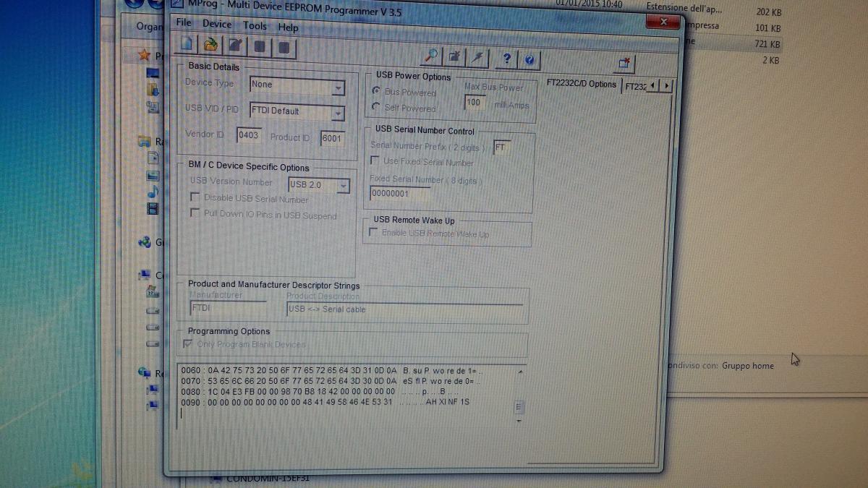Toggle Disable USB Serial Number checkbox
Viewport: 868px width, 488px height.
pyautogui.click(x=195, y=197)
